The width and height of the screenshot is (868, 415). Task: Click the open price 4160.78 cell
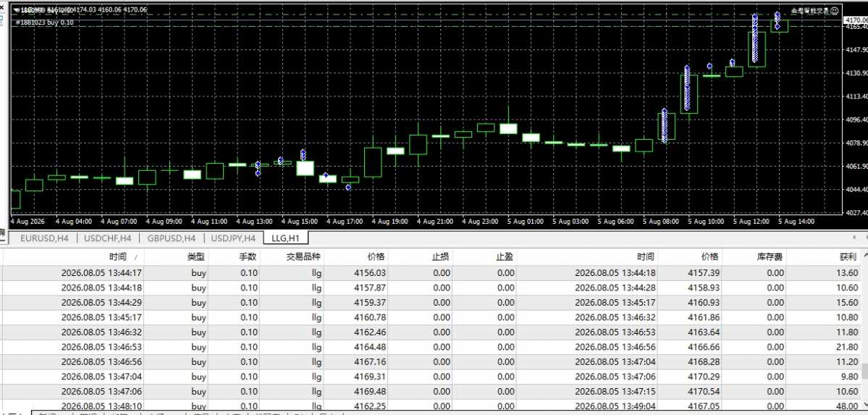coord(371,317)
